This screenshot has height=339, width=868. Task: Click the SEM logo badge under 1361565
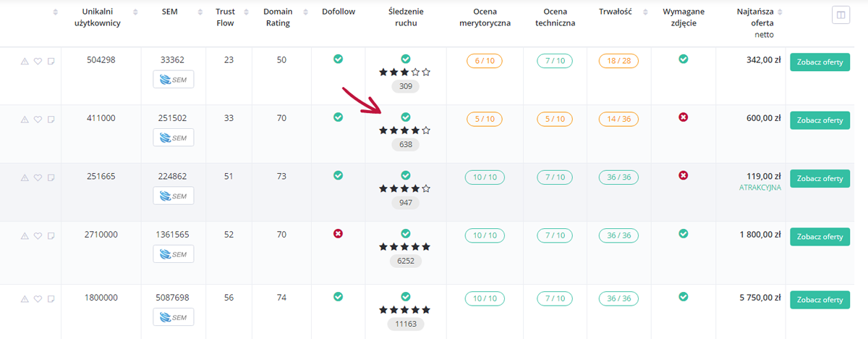(x=174, y=254)
